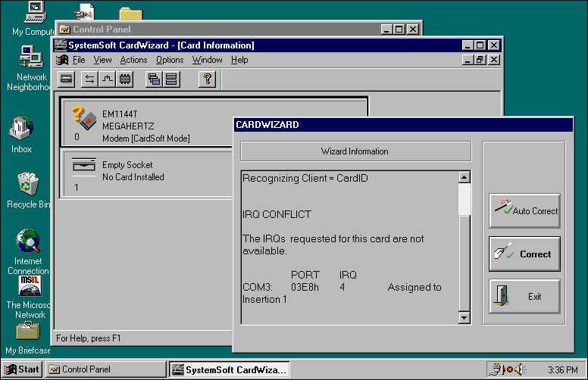
Task: Click the swap arrows toolbar icon
Action: pyautogui.click(x=89, y=79)
